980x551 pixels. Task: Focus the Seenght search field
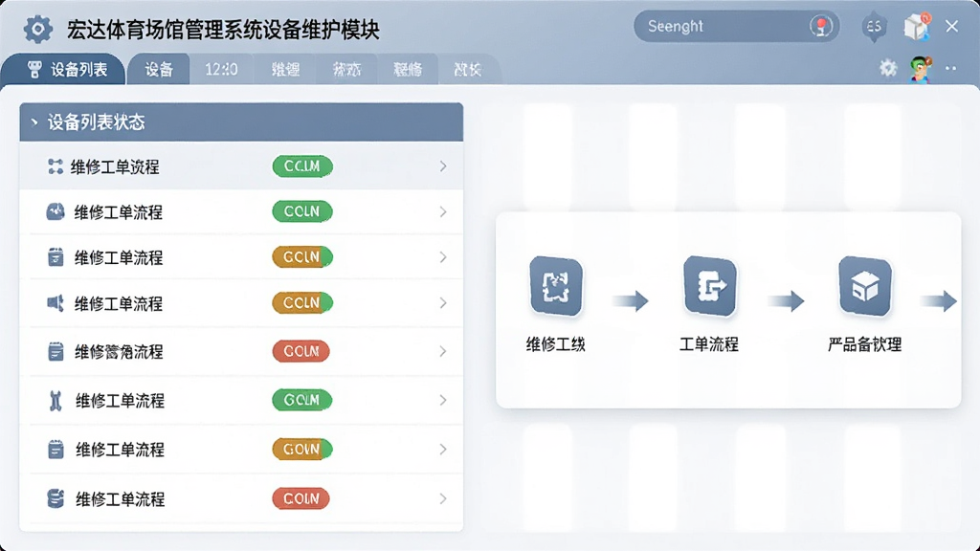point(737,26)
